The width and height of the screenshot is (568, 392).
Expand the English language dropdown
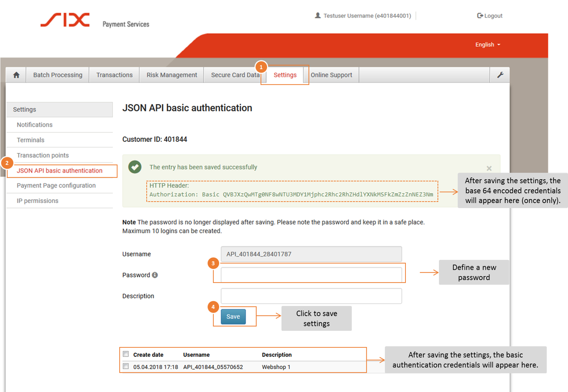[x=487, y=45]
